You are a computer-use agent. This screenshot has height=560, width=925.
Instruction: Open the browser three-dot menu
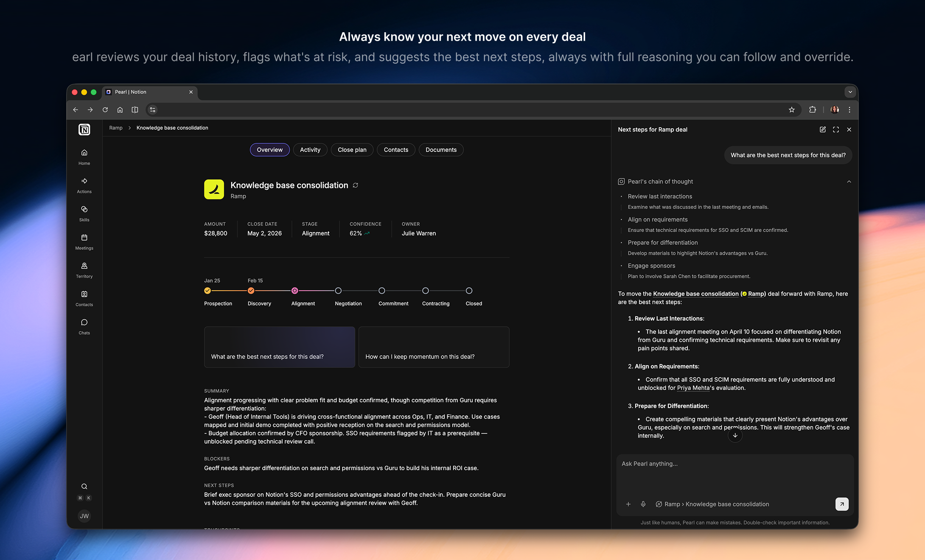[x=849, y=110]
